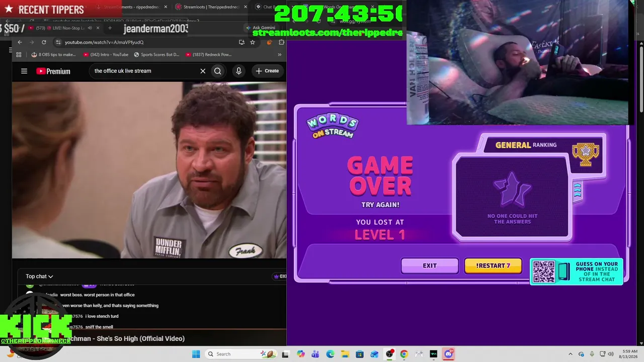Open the YouTube Create button
Image resolution: width=644 pixels, height=362 pixels.
pos(267,71)
